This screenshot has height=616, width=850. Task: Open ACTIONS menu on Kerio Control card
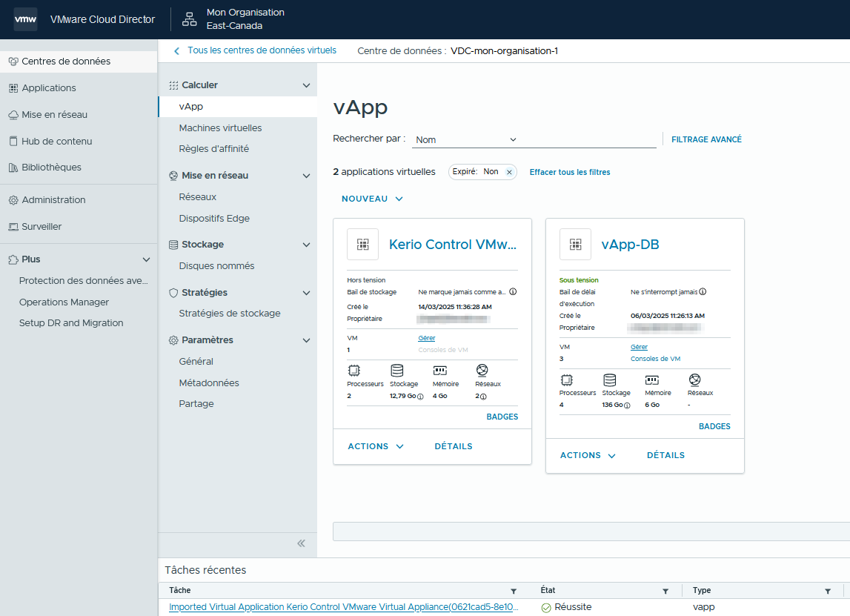(376, 446)
